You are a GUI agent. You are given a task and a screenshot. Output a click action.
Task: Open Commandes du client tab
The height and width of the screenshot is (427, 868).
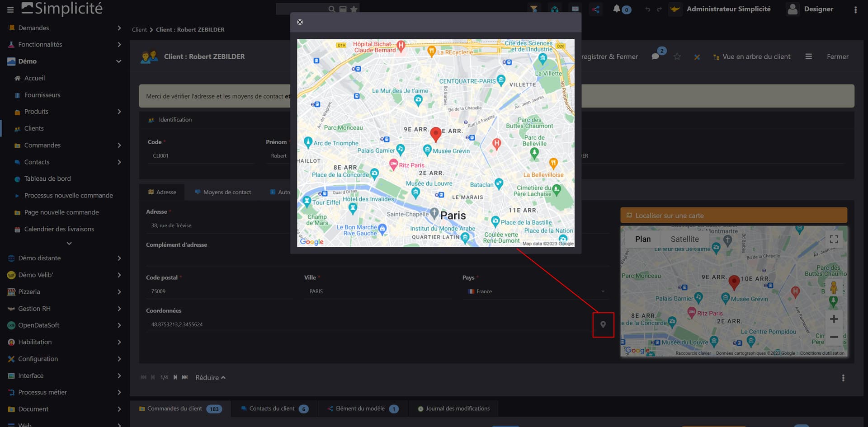tap(180, 408)
